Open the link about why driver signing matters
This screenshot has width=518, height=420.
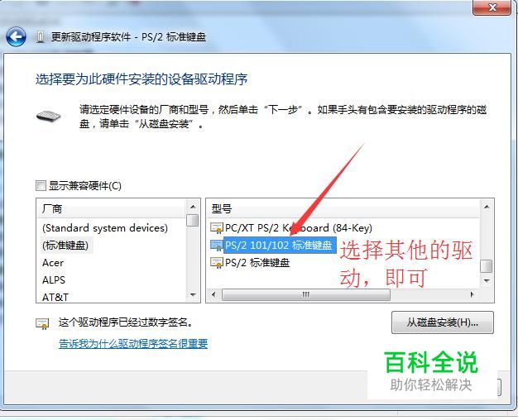coord(133,343)
